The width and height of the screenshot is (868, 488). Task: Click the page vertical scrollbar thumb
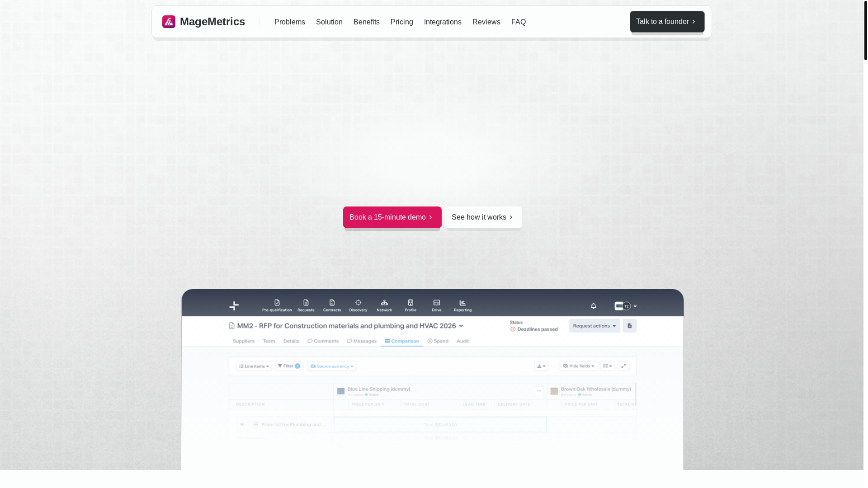tap(865, 30)
